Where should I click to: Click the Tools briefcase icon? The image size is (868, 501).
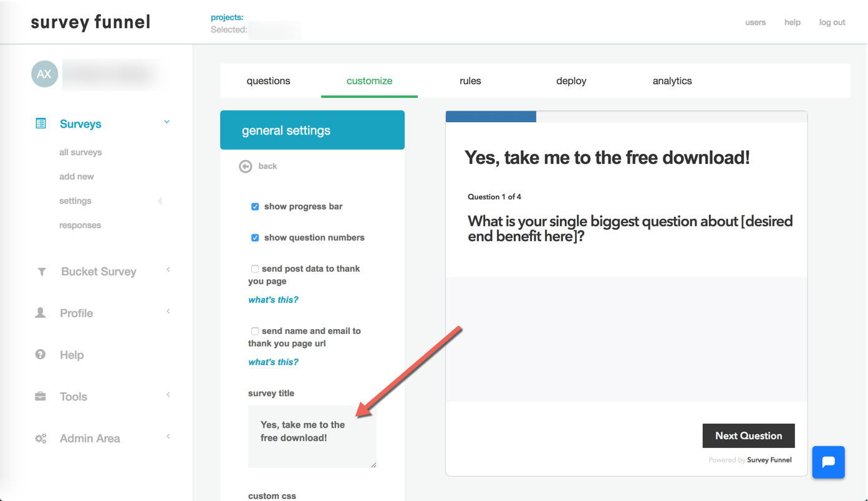point(41,396)
